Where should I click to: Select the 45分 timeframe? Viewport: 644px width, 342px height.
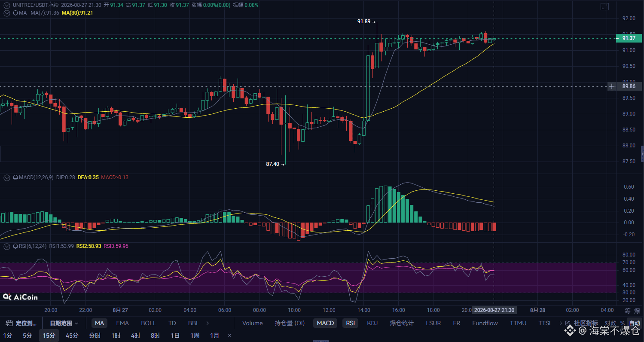pyautogui.click(x=72, y=336)
